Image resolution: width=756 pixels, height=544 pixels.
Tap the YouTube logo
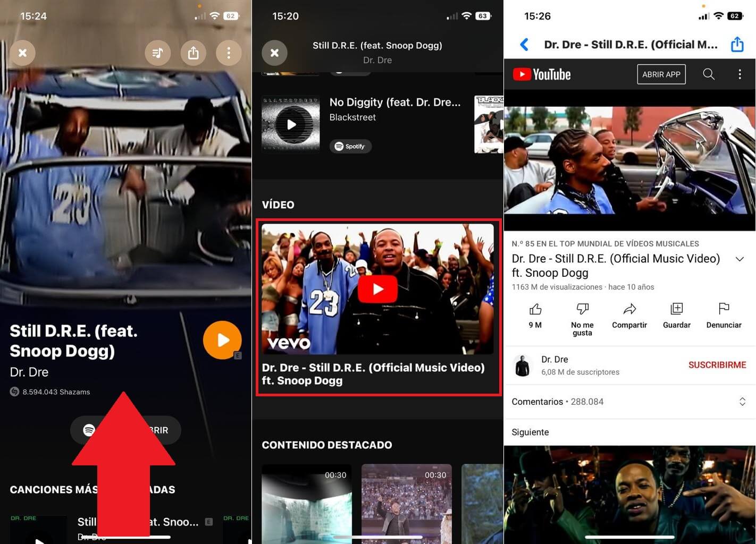(542, 74)
